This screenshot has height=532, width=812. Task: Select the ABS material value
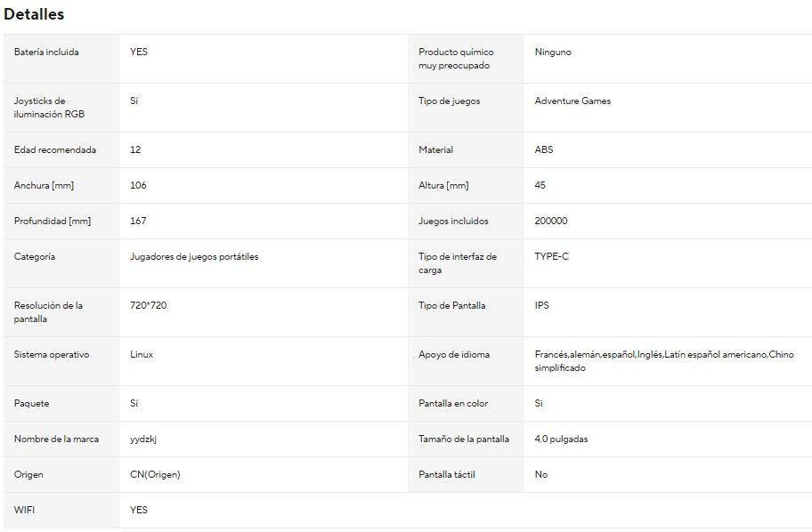pyautogui.click(x=544, y=149)
